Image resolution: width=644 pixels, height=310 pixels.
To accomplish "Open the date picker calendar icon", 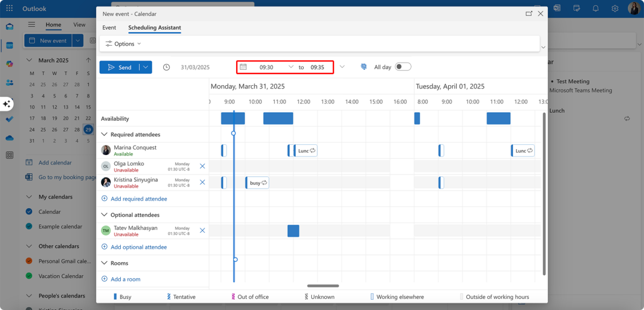I will pyautogui.click(x=244, y=67).
